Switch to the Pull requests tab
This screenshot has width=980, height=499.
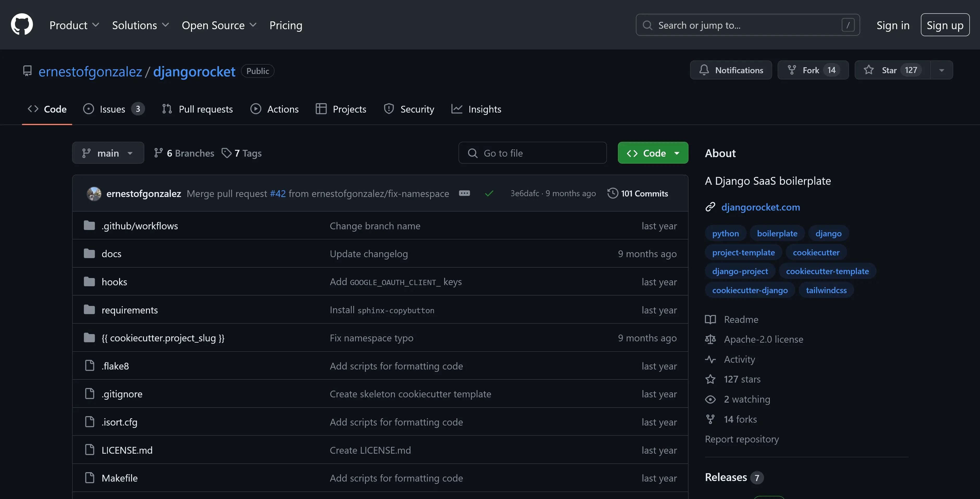(197, 109)
